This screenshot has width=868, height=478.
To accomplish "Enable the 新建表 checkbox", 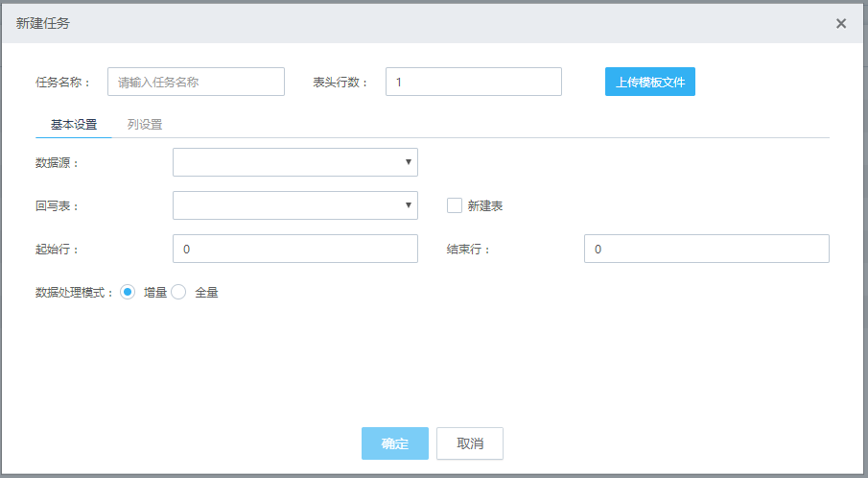I will [455, 205].
